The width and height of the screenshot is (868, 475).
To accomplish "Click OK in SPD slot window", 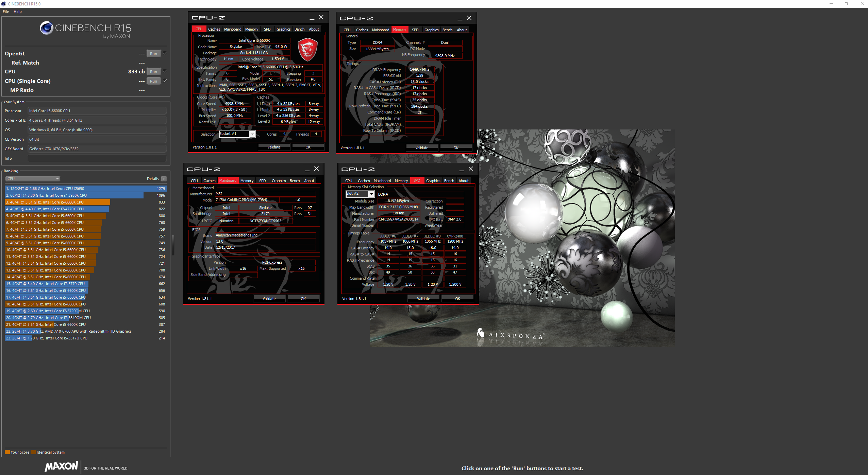I will click(x=457, y=299).
